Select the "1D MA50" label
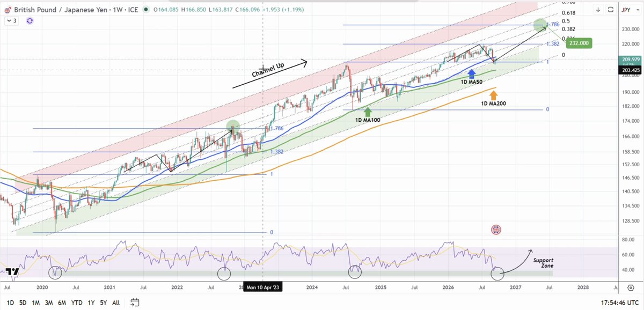644x310 pixels. click(x=472, y=82)
